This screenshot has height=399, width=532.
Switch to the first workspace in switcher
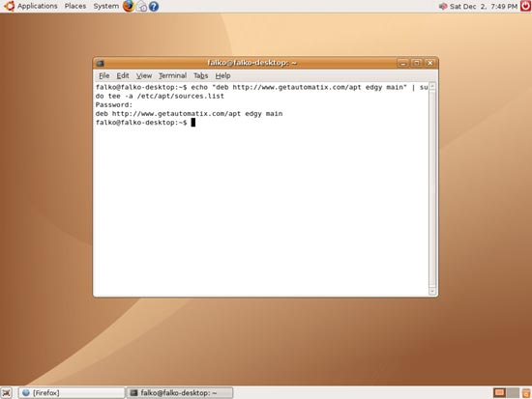tap(499, 393)
